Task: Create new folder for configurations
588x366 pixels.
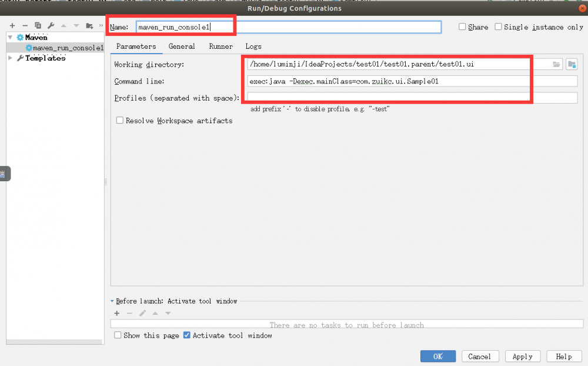Action: (89, 25)
